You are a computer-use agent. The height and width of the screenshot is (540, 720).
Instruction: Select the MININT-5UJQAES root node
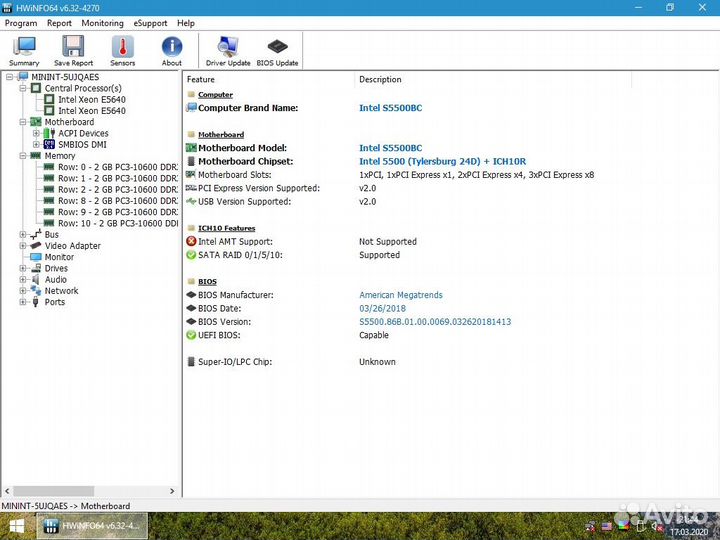tap(65, 77)
